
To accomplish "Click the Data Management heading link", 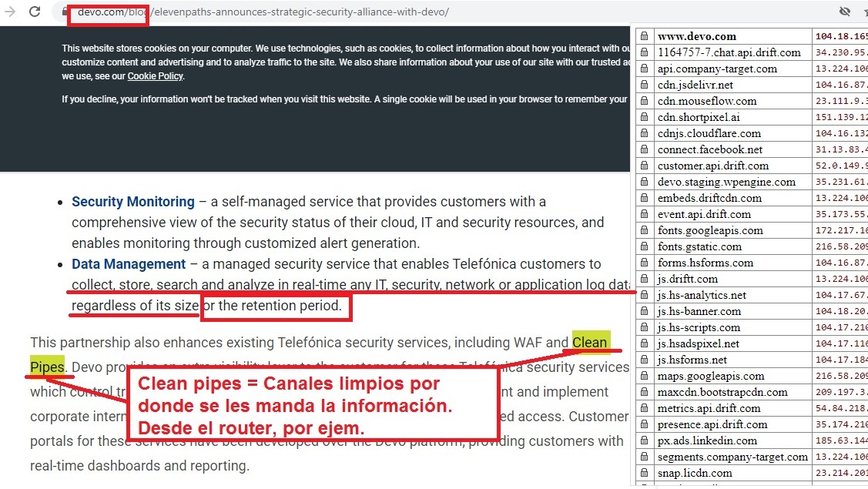I will click(x=129, y=264).
